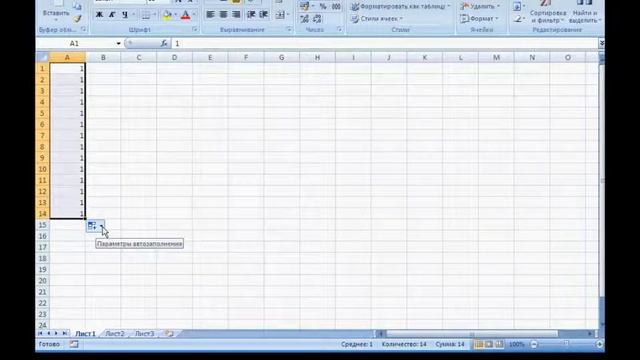Viewport: 640px width, 360px height.
Task: Apply the yellow fill color bucket
Action: pyautogui.click(x=167, y=15)
